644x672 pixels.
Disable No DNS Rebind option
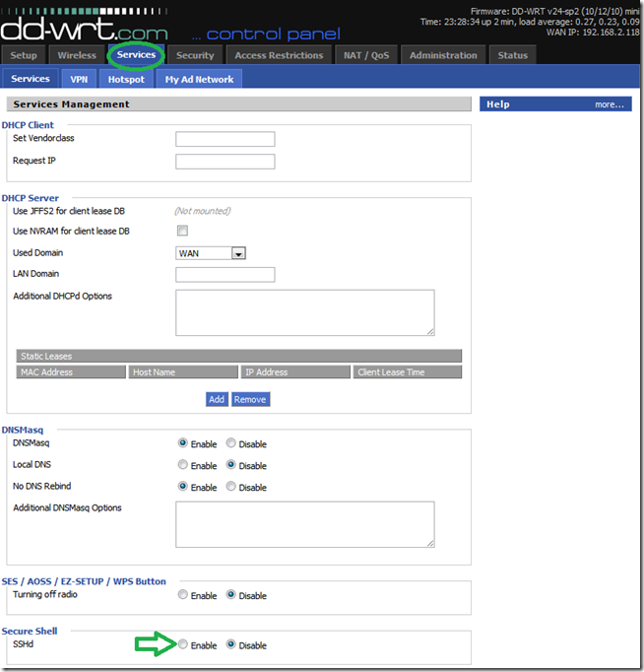pyautogui.click(x=230, y=486)
